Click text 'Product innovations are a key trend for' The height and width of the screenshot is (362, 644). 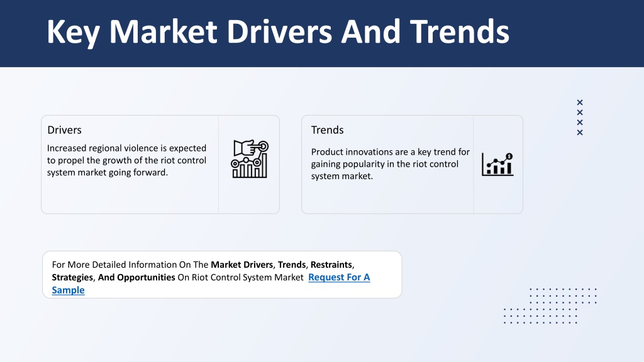[x=390, y=152]
